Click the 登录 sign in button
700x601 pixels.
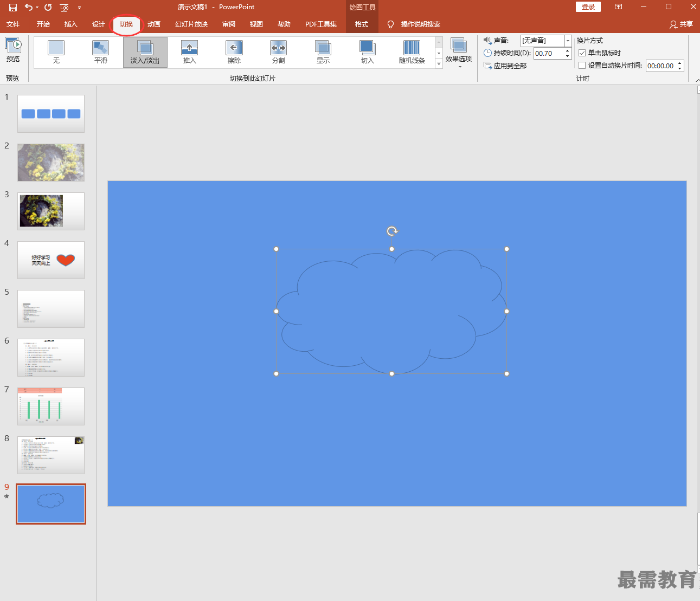pos(588,7)
